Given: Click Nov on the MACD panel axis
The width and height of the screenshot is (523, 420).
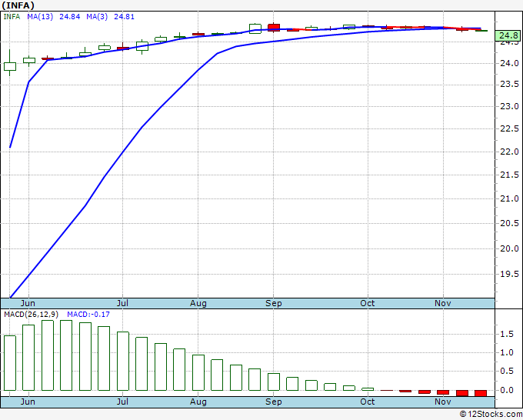Looking at the screenshot, I should [x=442, y=402].
